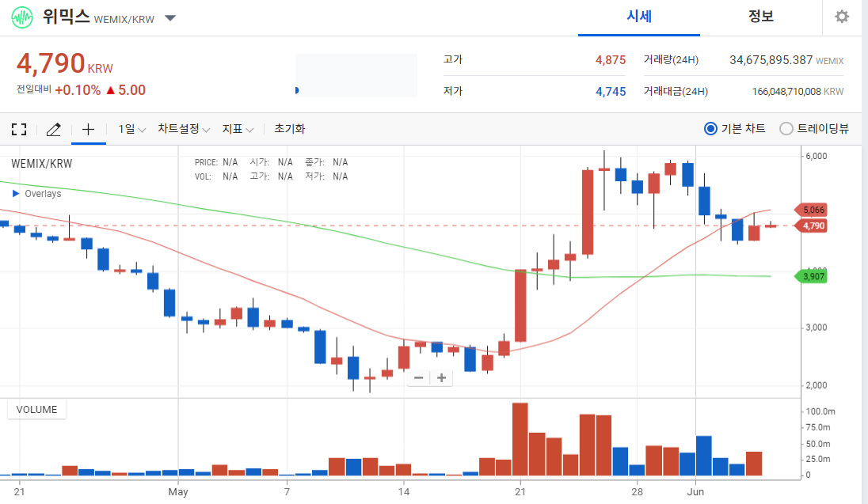Select the pencil drawing tool
The height and width of the screenshot is (504, 868).
point(53,130)
